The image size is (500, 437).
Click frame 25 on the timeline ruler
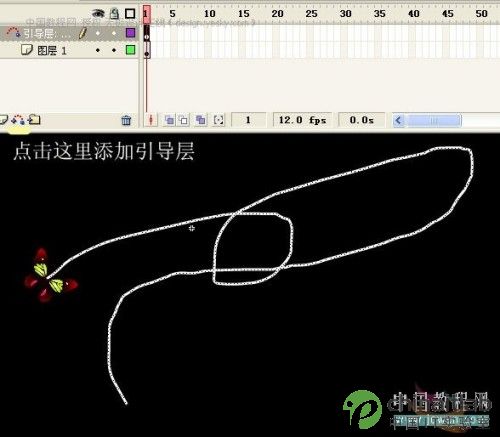(x=311, y=14)
